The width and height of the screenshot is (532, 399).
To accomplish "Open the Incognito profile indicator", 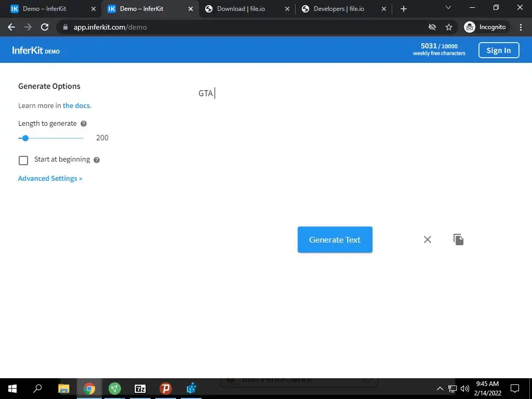I will (x=486, y=27).
